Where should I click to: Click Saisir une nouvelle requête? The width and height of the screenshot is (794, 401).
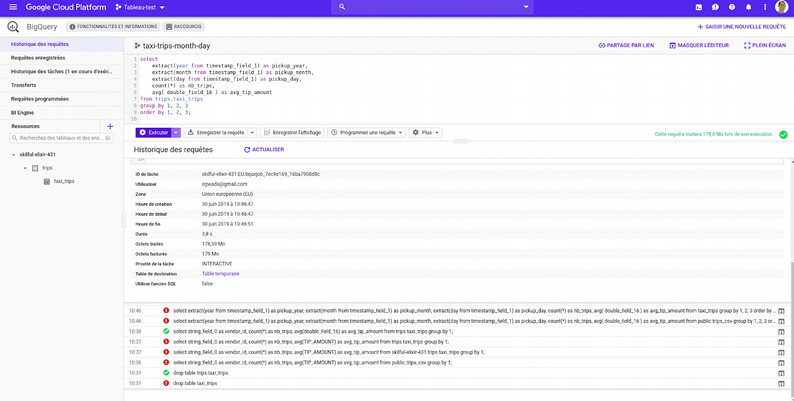pyautogui.click(x=741, y=27)
